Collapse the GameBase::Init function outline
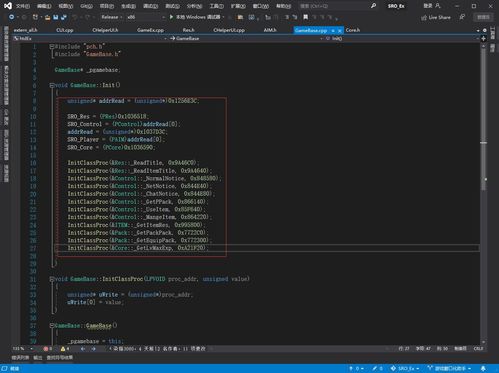 coord(52,85)
